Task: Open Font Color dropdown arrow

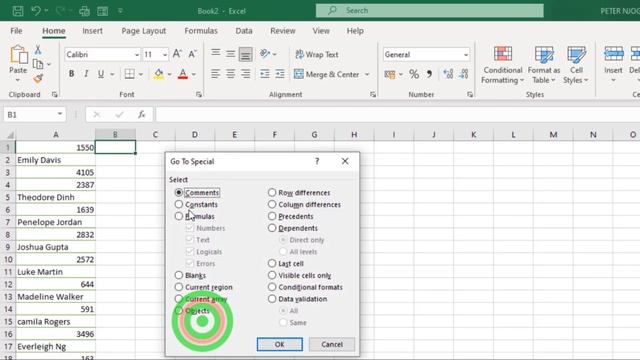Action: pos(194,74)
